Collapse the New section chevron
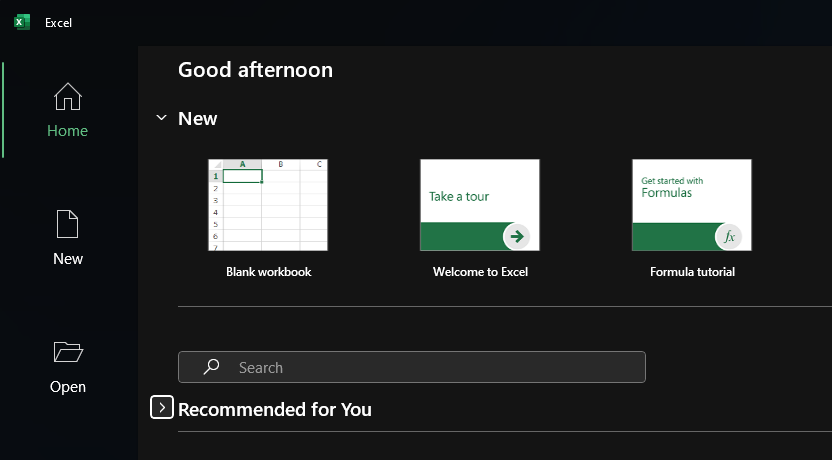 162,118
